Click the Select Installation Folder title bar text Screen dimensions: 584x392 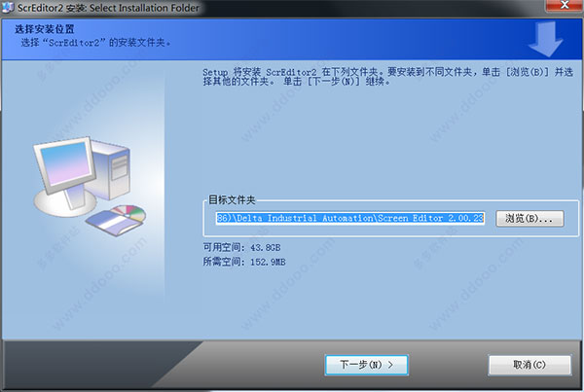pyautogui.click(x=144, y=8)
